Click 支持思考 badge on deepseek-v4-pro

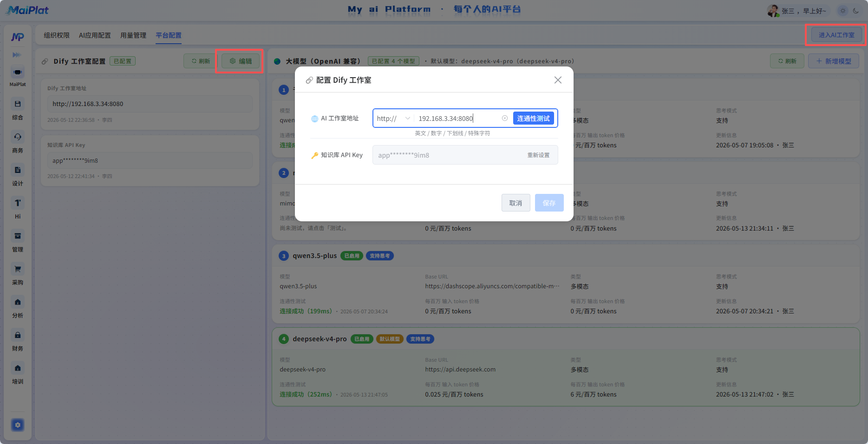tap(420, 339)
